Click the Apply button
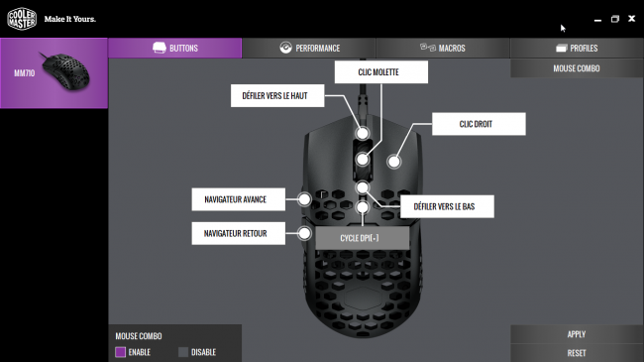 click(x=577, y=334)
